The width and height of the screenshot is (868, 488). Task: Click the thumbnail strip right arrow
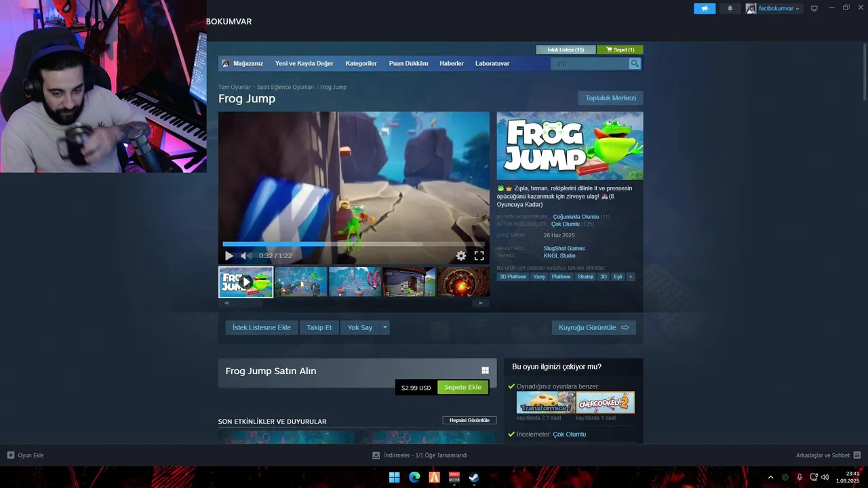click(x=481, y=303)
